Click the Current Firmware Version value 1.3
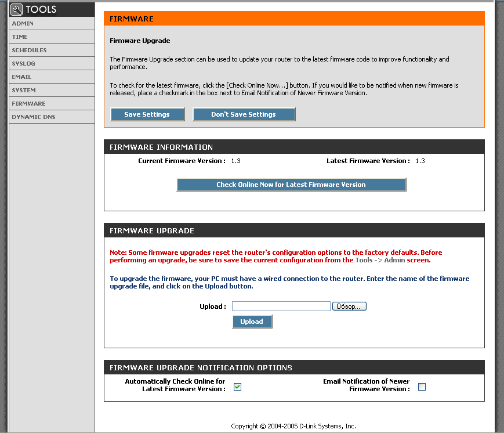Viewport: 504px width, 433px height. (x=235, y=161)
